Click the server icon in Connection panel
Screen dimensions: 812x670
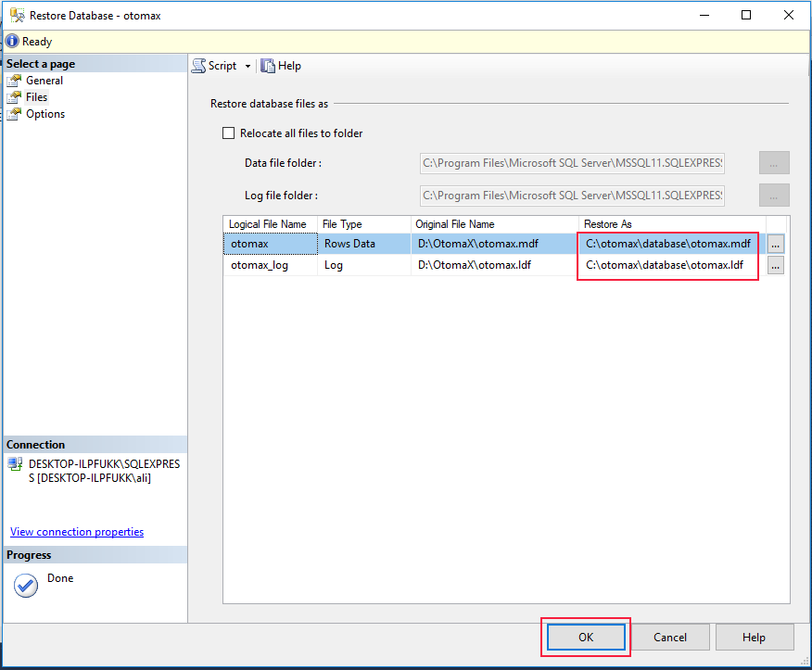(15, 463)
